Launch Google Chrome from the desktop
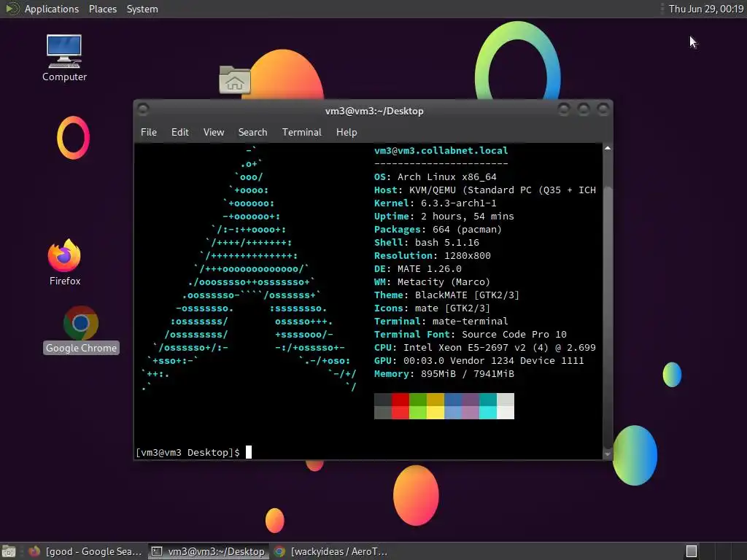This screenshot has height=560, width=747. [x=81, y=330]
